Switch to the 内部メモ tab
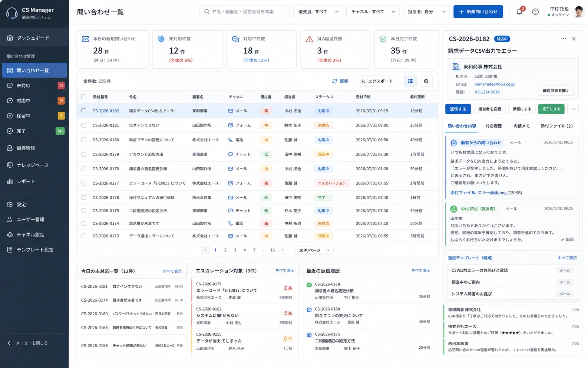This screenshot has width=588, height=368. coord(522,126)
